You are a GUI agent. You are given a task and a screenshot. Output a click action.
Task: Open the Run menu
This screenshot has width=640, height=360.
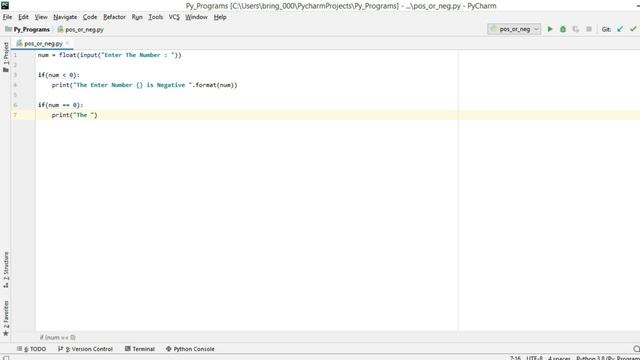point(137,17)
